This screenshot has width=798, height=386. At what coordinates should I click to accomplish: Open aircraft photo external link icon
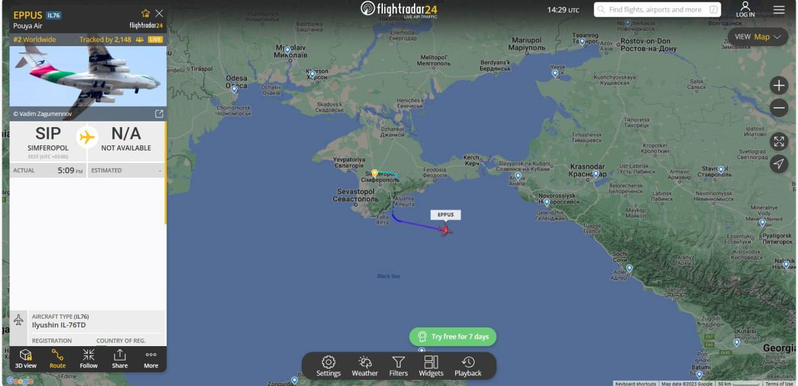point(159,114)
